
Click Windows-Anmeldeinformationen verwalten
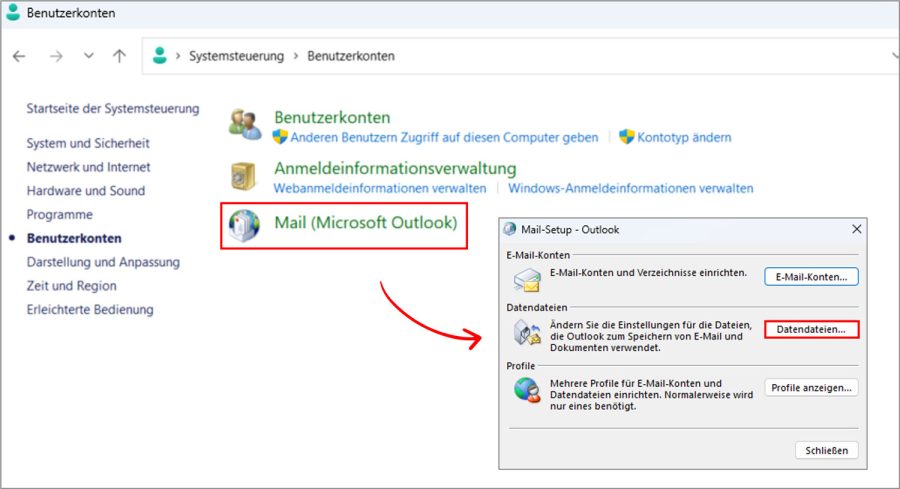tap(631, 188)
